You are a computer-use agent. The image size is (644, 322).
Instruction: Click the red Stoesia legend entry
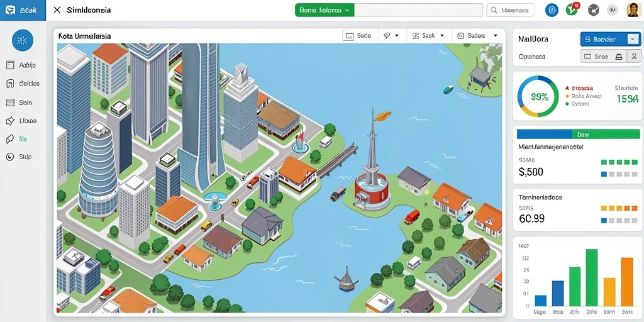tap(579, 88)
